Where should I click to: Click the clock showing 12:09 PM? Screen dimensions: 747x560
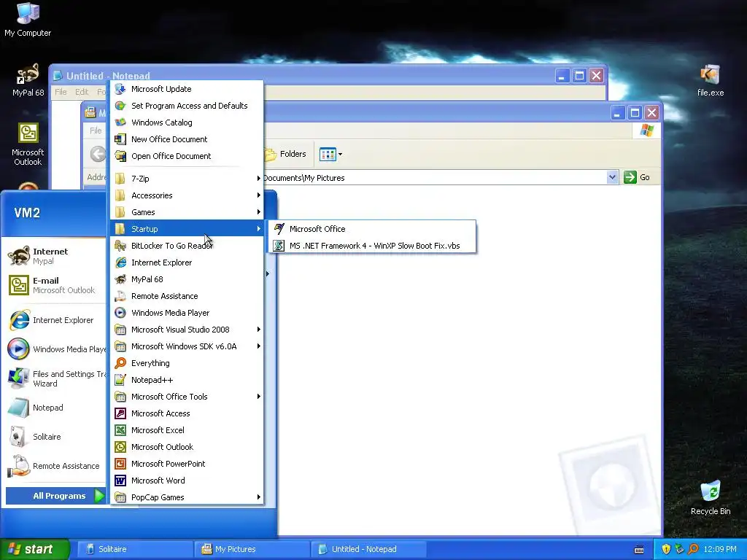[x=720, y=549]
